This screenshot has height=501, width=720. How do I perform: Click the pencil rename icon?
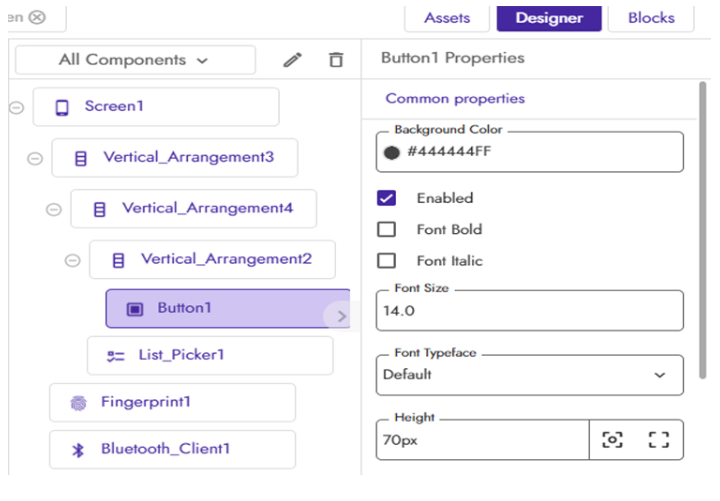[x=292, y=60]
